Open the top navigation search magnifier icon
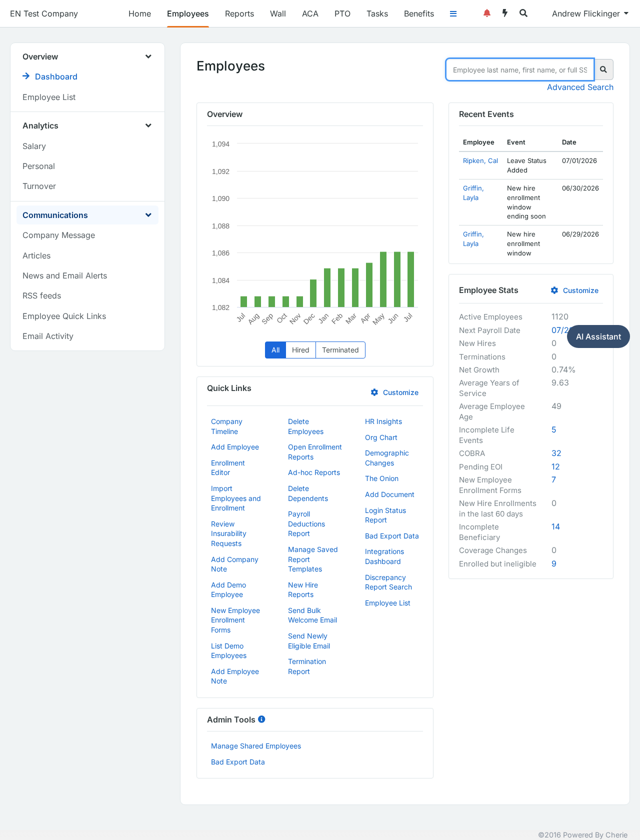 click(x=523, y=13)
